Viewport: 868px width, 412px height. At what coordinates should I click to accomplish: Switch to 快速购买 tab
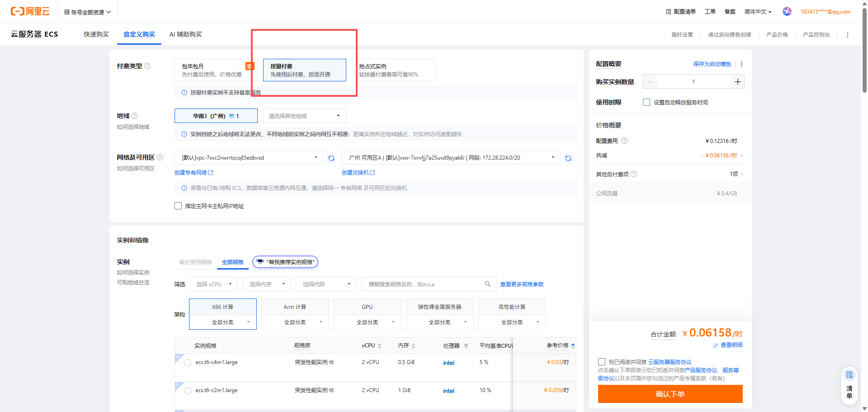(96, 34)
